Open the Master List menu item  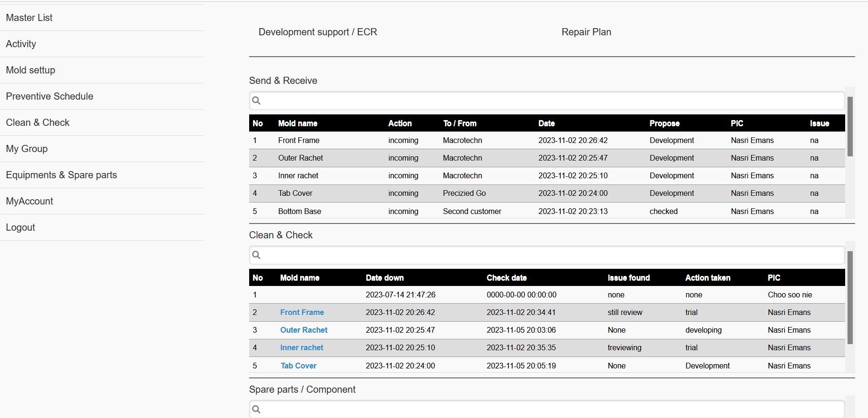[29, 18]
